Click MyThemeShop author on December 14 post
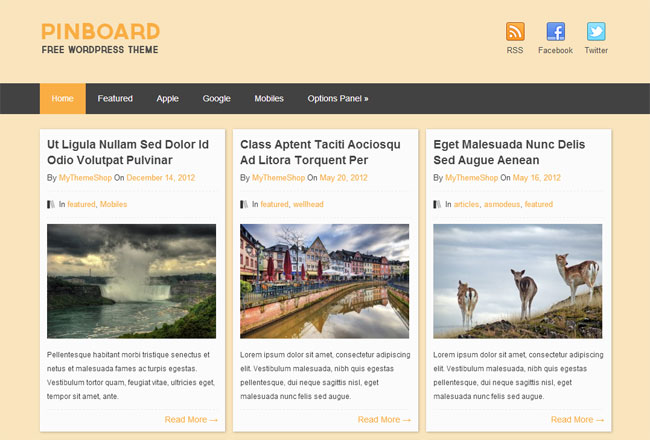The image size is (650, 440). (85, 177)
